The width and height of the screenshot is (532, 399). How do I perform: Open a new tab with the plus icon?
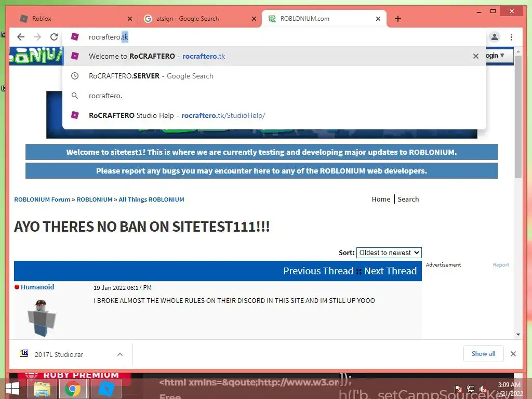click(398, 19)
